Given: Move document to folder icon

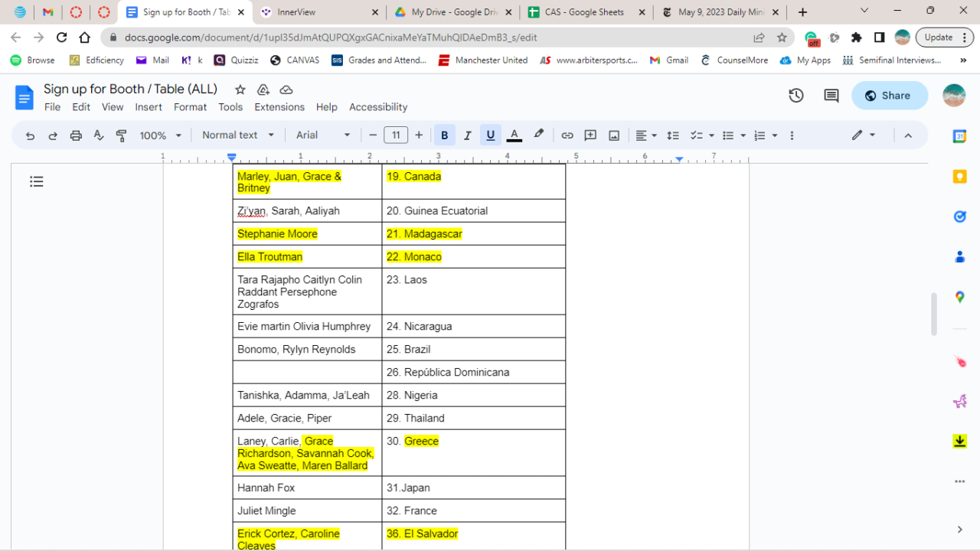Looking at the screenshot, I should 263,90.
